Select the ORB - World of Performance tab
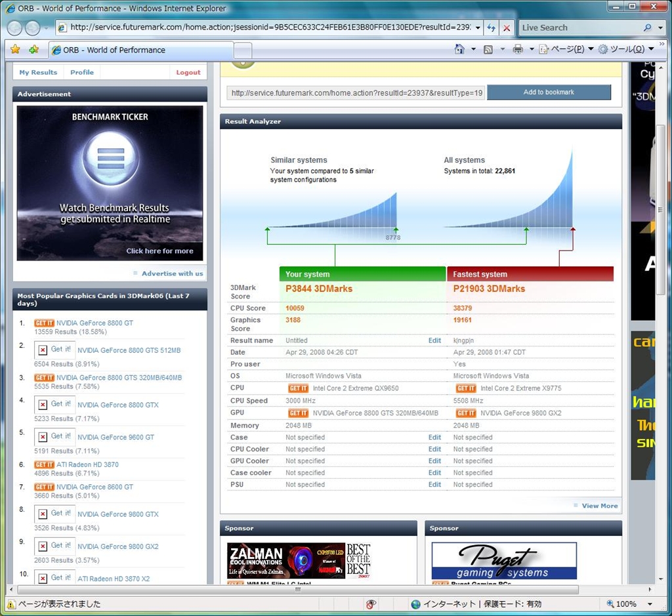Image resolution: width=672 pixels, height=616 pixels. (x=142, y=50)
